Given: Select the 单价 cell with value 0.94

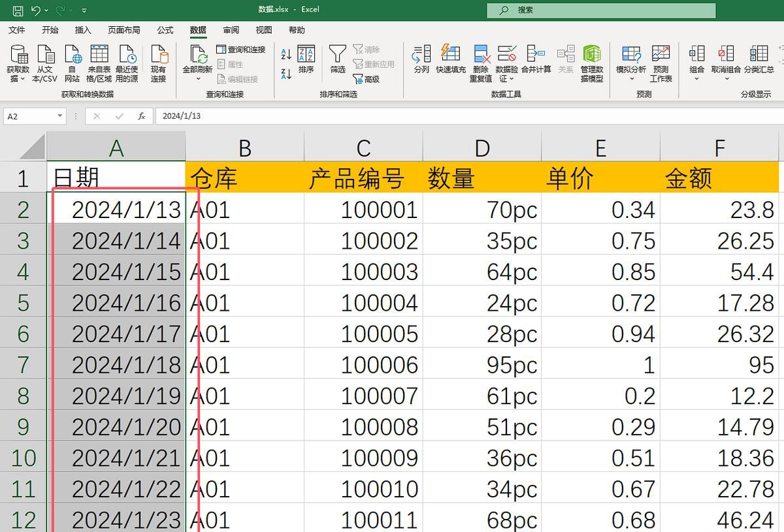Looking at the screenshot, I should tap(600, 334).
